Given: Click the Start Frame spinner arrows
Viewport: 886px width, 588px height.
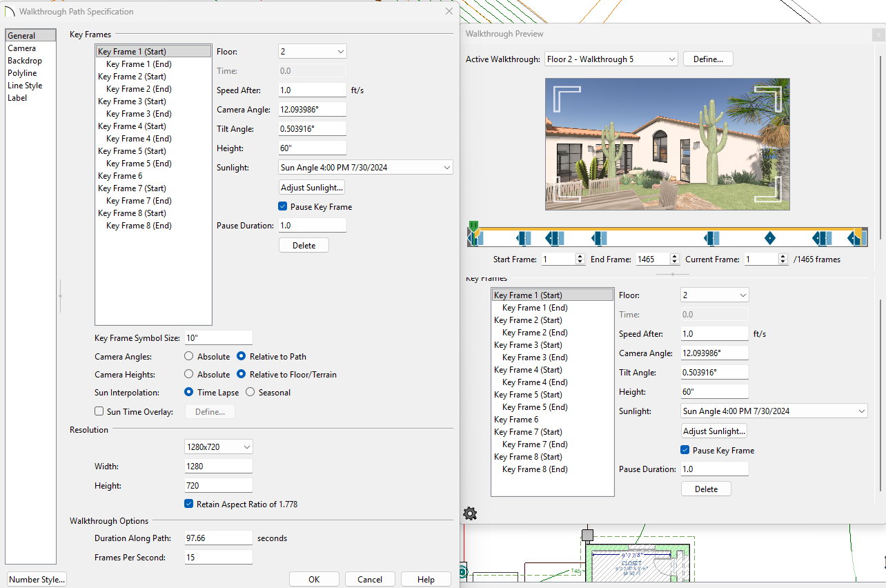Looking at the screenshot, I should tap(580, 259).
